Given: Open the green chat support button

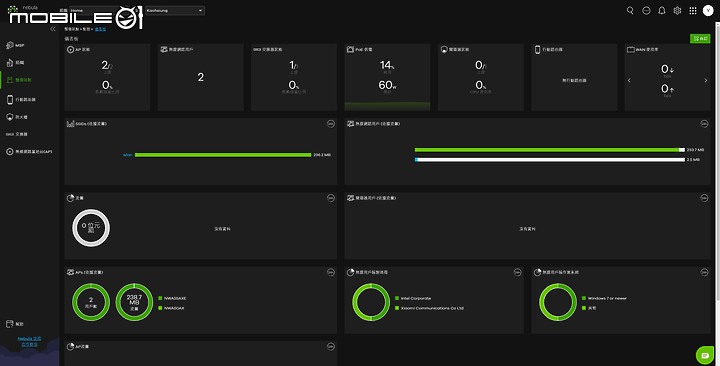Looking at the screenshot, I should tap(705, 355).
